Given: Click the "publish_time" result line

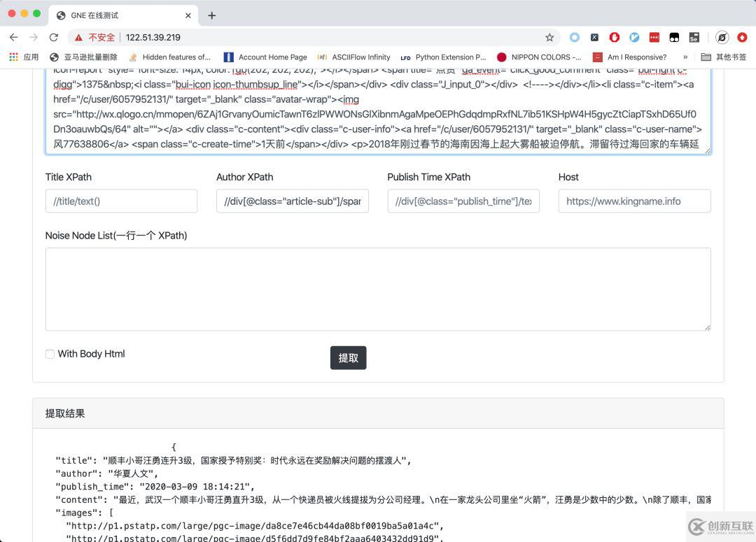Looking at the screenshot, I should pos(155,487).
